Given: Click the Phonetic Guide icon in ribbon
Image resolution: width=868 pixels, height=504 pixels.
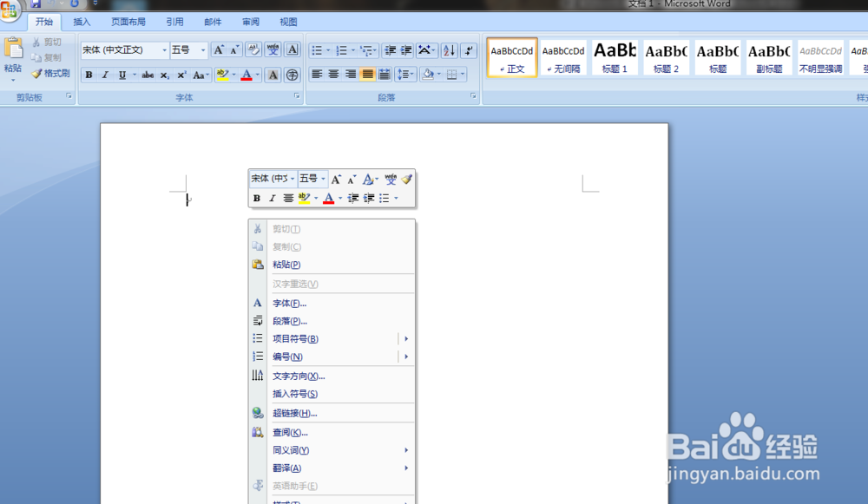Looking at the screenshot, I should [x=273, y=49].
